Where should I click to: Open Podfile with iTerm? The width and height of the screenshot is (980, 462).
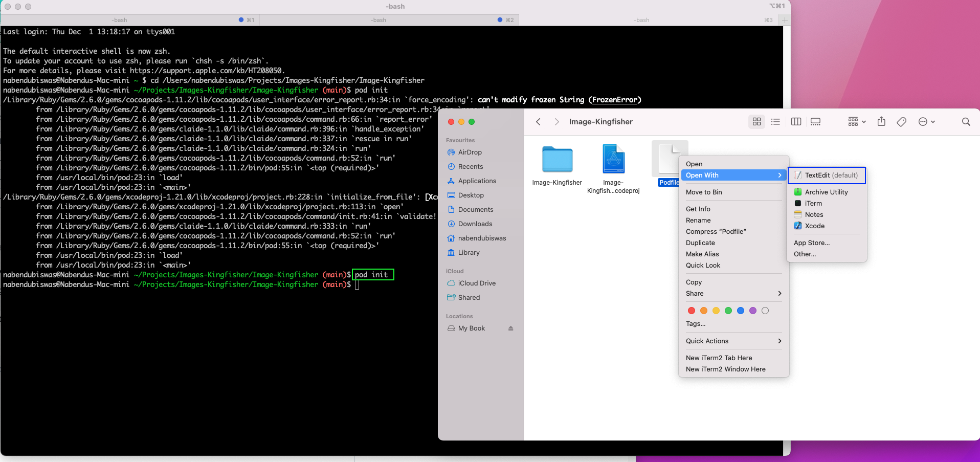(827, 204)
